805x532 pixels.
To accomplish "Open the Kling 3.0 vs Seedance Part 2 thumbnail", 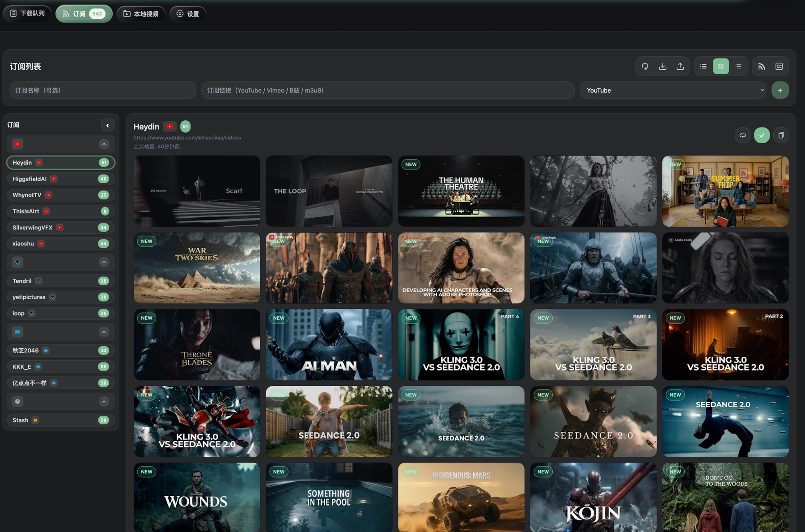I will point(725,345).
